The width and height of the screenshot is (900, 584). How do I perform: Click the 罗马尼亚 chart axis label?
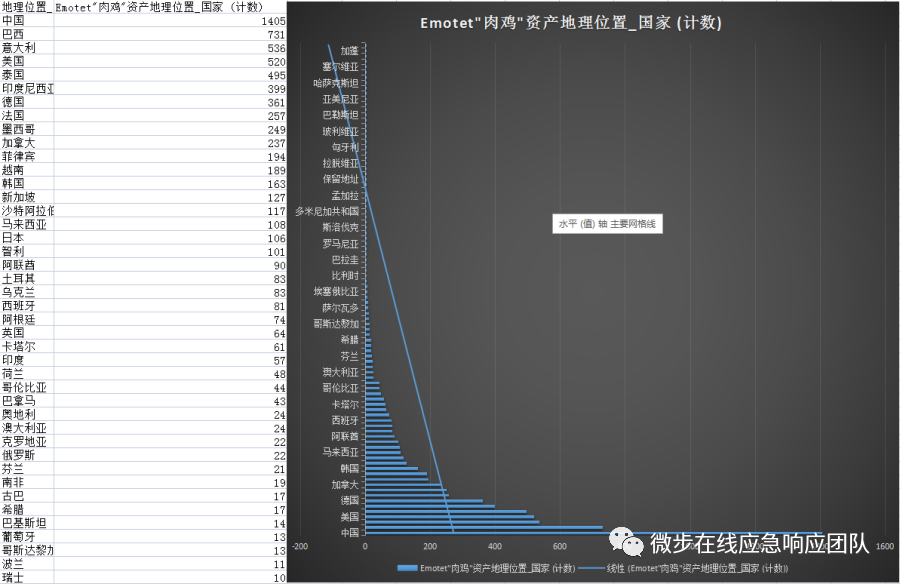[340, 243]
